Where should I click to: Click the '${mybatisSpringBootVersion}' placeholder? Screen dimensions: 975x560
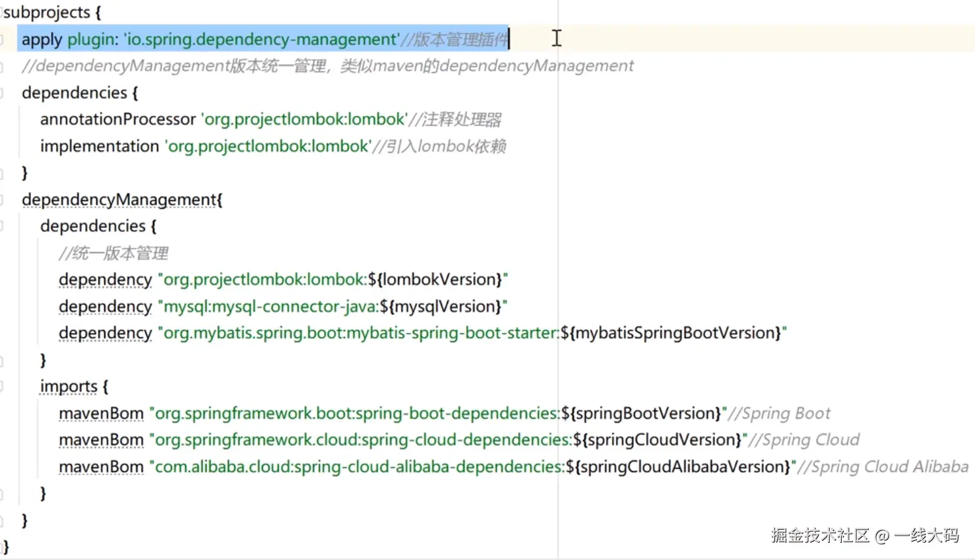[x=671, y=333]
